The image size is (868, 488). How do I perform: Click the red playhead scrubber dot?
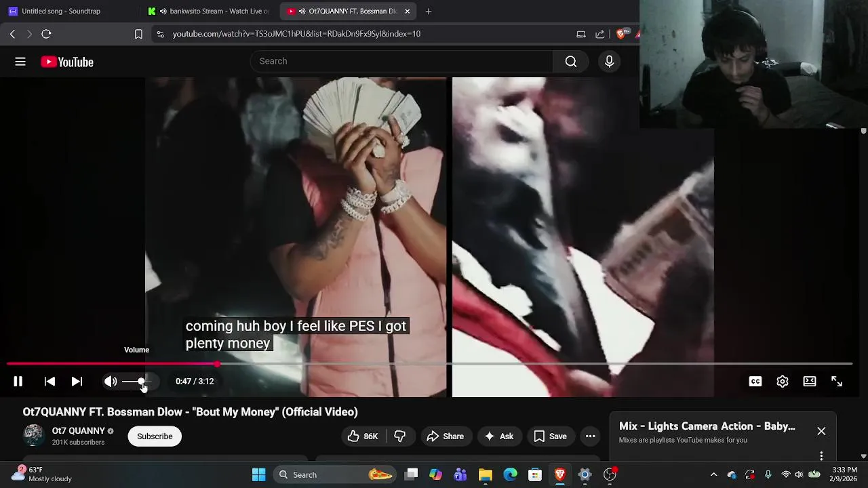click(217, 364)
